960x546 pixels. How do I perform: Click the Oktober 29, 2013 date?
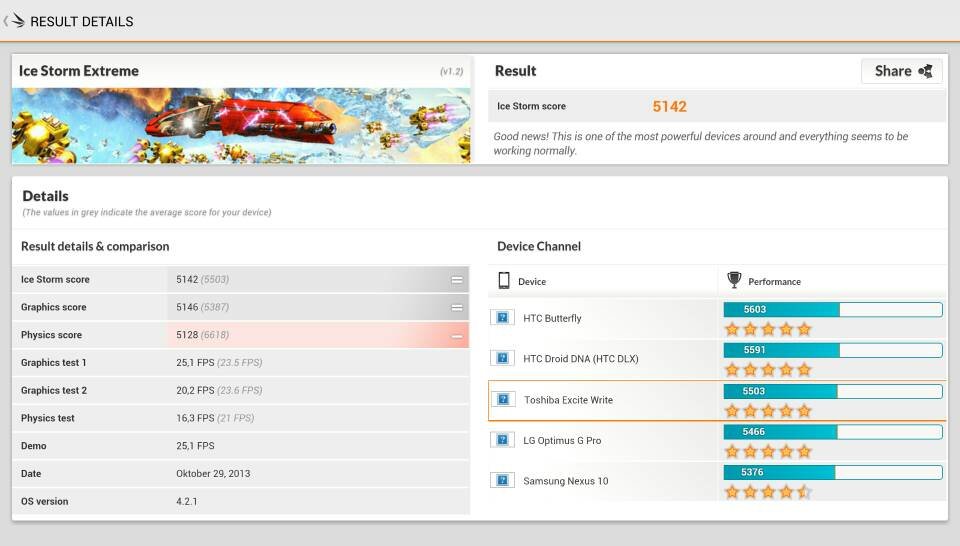pyautogui.click(x=213, y=474)
